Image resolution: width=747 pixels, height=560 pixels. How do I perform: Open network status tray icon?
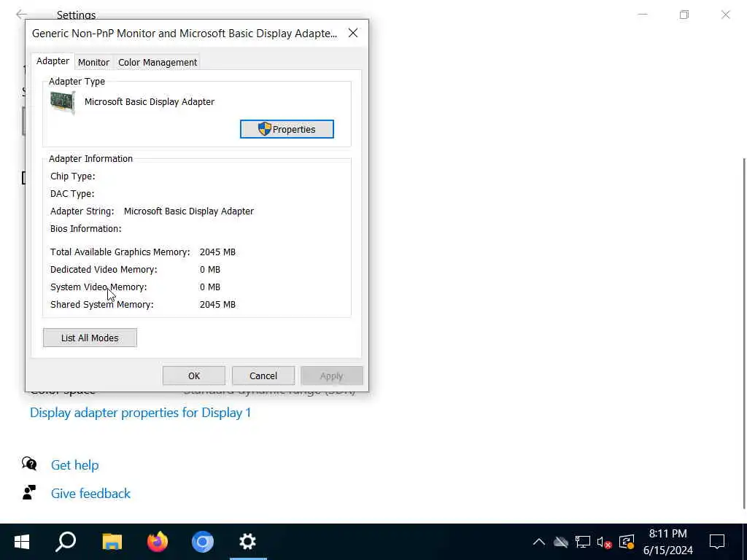coord(583,542)
